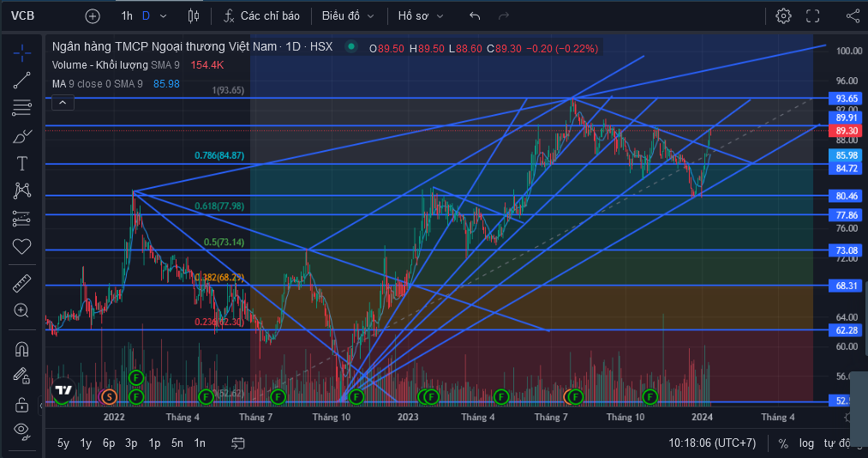Toggle log scale mode
The height and width of the screenshot is (458, 868).
(x=806, y=443)
